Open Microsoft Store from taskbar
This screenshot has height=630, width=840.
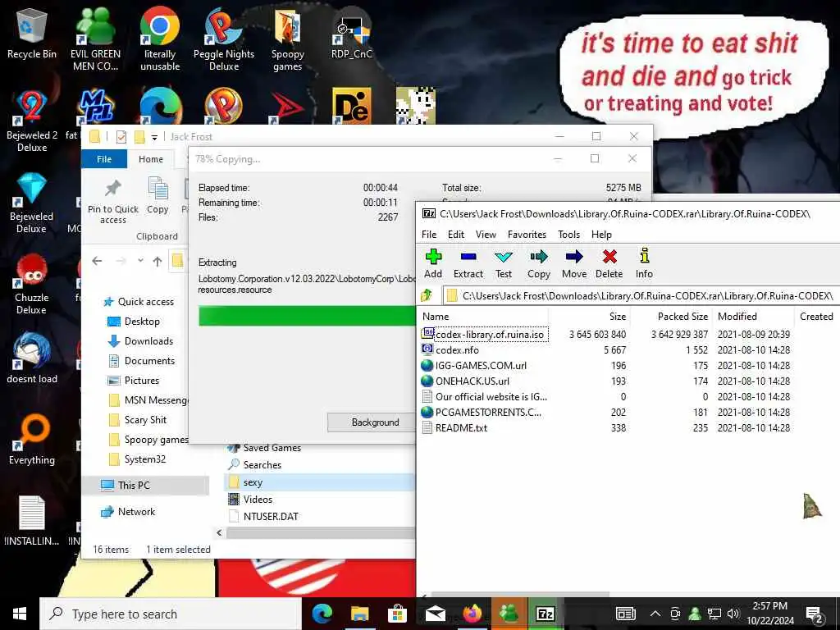pyautogui.click(x=398, y=614)
